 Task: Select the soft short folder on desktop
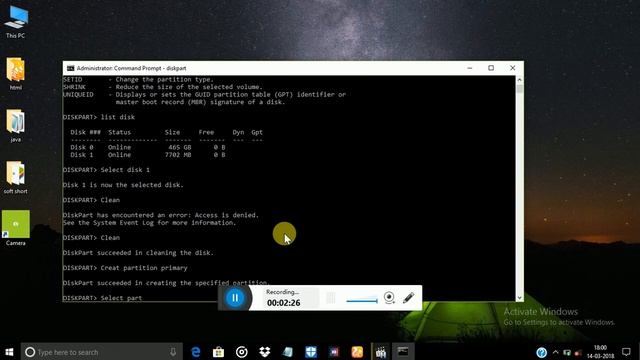(16, 178)
